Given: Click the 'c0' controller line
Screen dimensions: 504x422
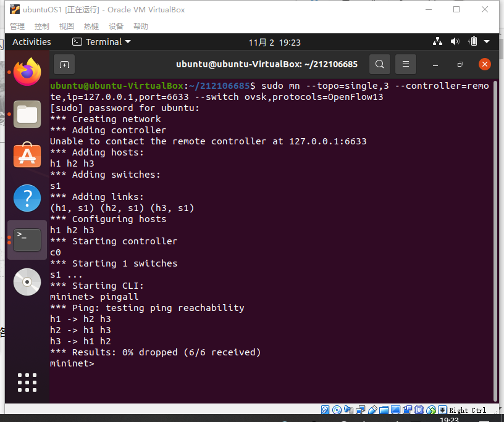Looking at the screenshot, I should (x=56, y=252).
